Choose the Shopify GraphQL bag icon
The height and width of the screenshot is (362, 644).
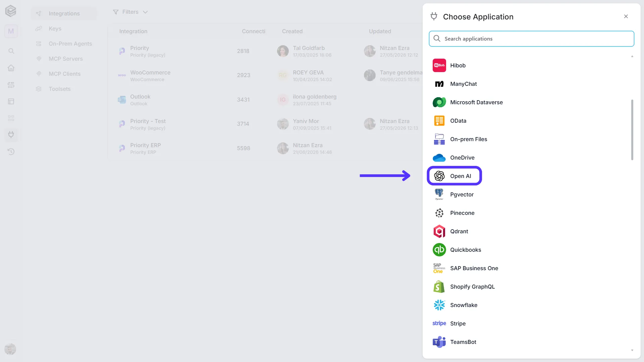tap(439, 287)
